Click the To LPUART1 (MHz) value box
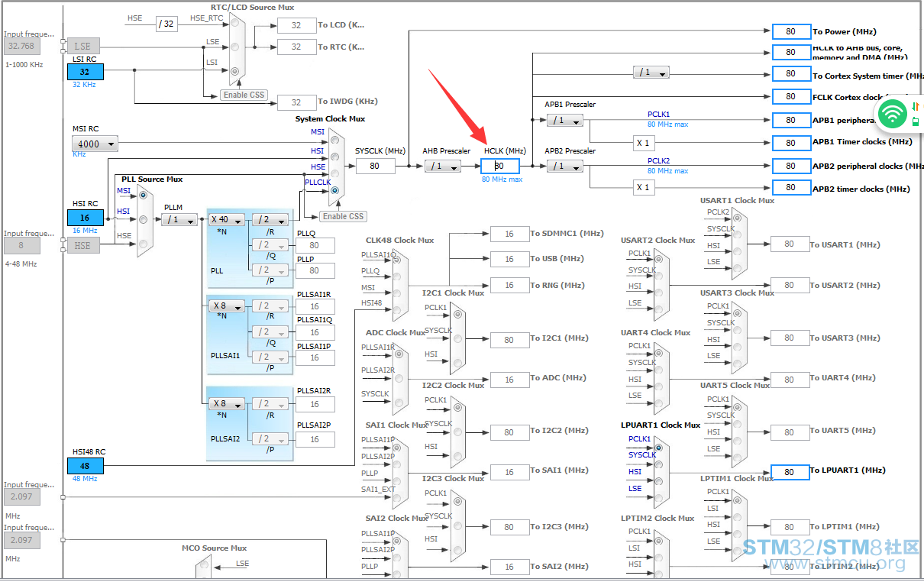Screen dimensions: 924x582 [790, 471]
